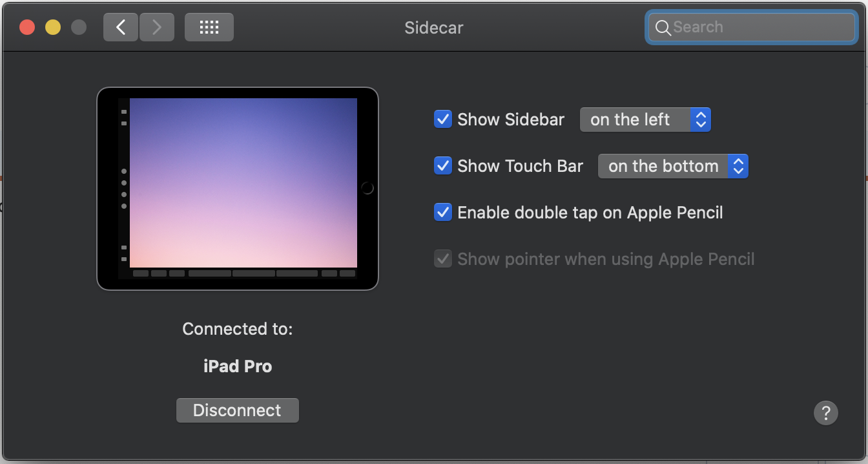The height and width of the screenshot is (464, 868).
Task: Click the iPad wallpaper preview image
Action: click(x=243, y=182)
